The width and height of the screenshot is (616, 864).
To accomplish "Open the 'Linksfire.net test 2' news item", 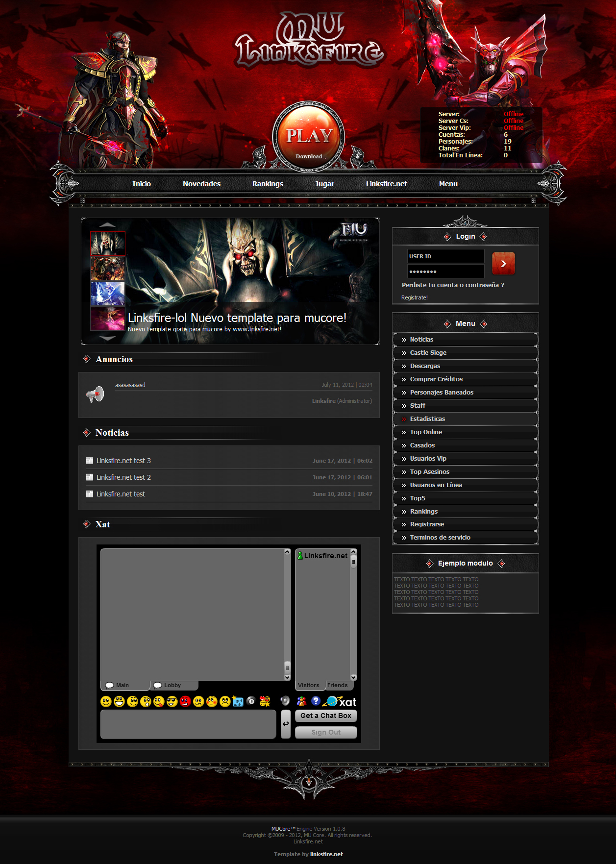I will 123,477.
